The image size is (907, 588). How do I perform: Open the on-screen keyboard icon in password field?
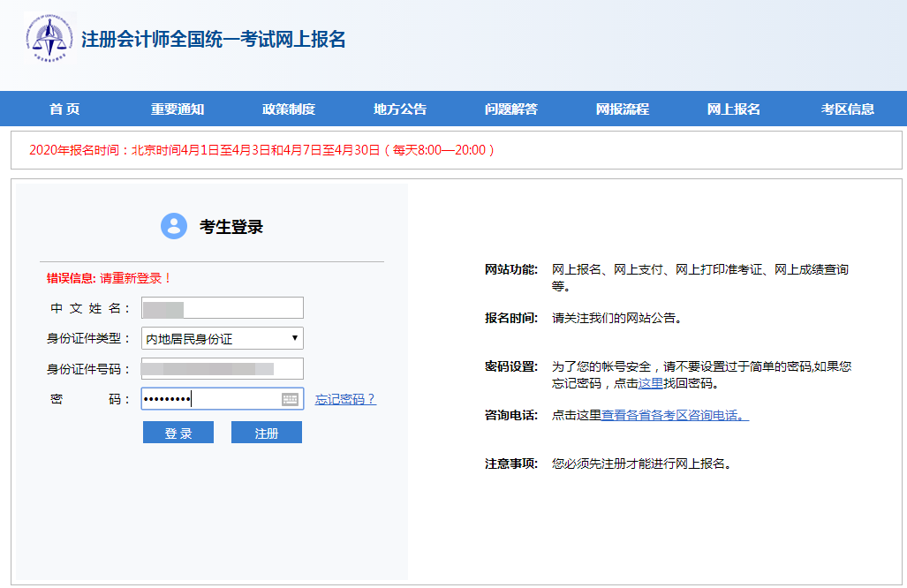(291, 399)
